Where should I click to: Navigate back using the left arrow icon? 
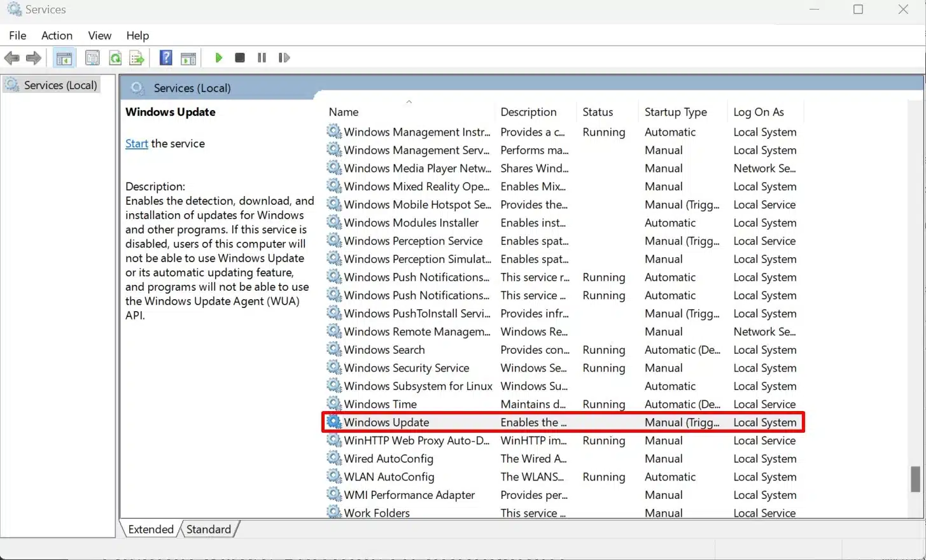tap(11, 57)
